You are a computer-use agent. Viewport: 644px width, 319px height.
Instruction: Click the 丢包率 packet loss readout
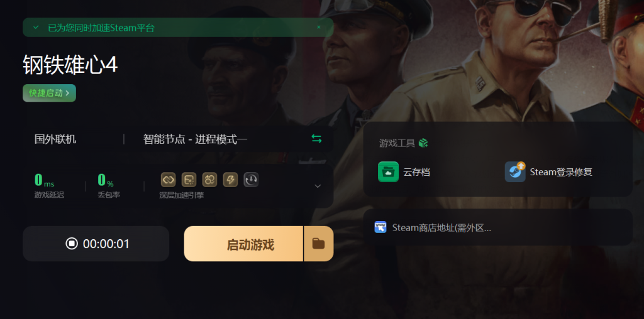(x=109, y=186)
